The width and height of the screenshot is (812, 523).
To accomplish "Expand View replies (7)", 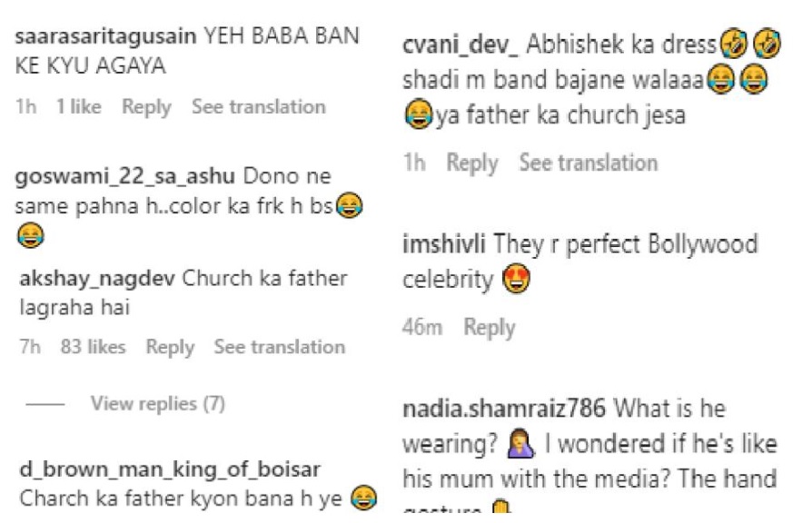I will (x=157, y=403).
